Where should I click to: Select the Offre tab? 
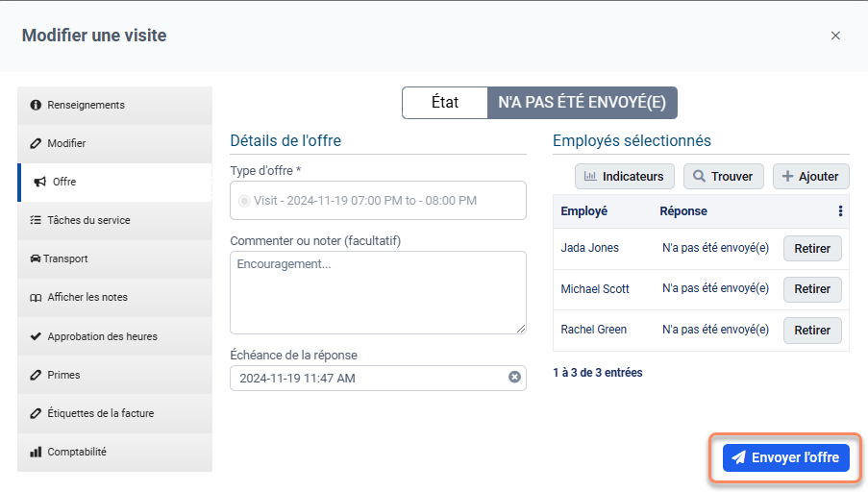coord(114,182)
